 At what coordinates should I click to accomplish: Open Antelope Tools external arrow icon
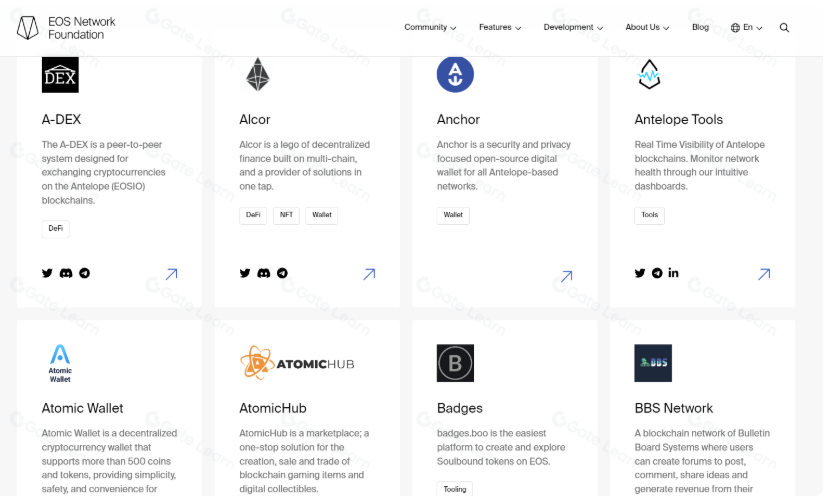coord(764,274)
